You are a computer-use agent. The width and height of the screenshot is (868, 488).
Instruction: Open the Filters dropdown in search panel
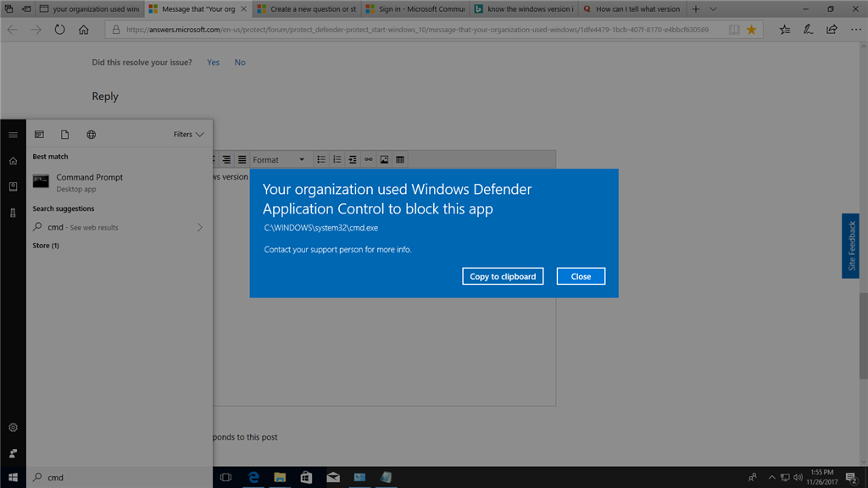click(x=188, y=135)
